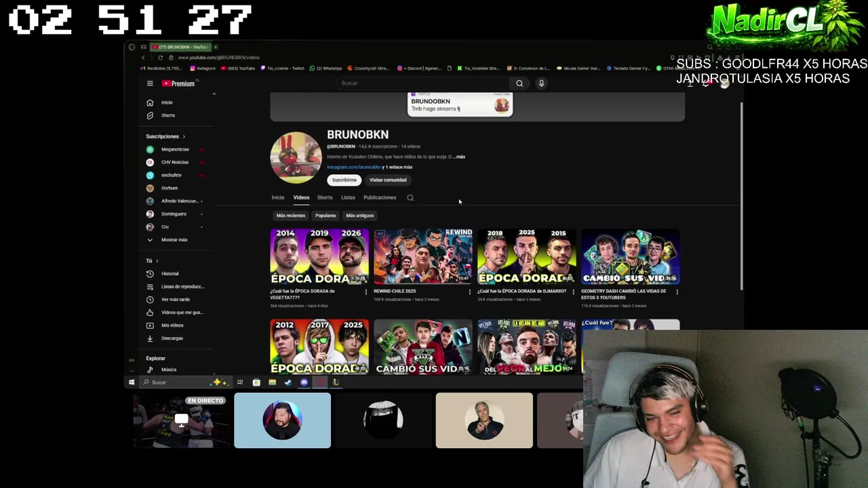This screenshot has width=868, height=488.
Task: Click BRUNOOBKN channel avatar picture
Action: point(296,158)
